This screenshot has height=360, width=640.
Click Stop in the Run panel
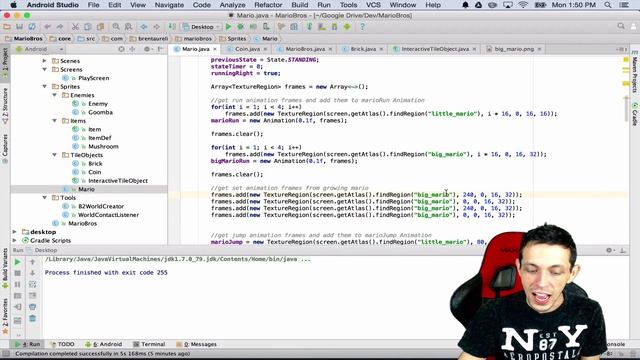pyautogui.click(x=17, y=273)
